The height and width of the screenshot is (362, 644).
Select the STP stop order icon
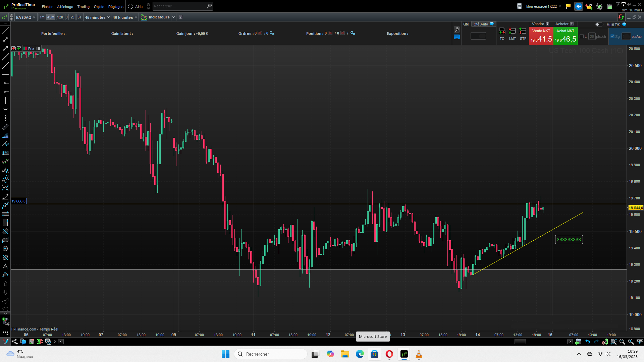tap(523, 31)
